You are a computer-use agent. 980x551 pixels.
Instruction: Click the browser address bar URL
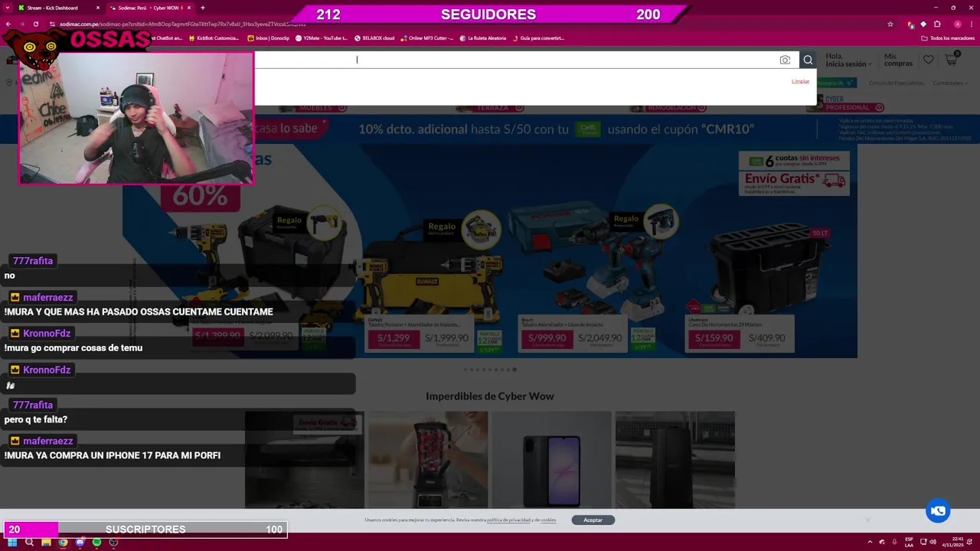[x=182, y=24]
